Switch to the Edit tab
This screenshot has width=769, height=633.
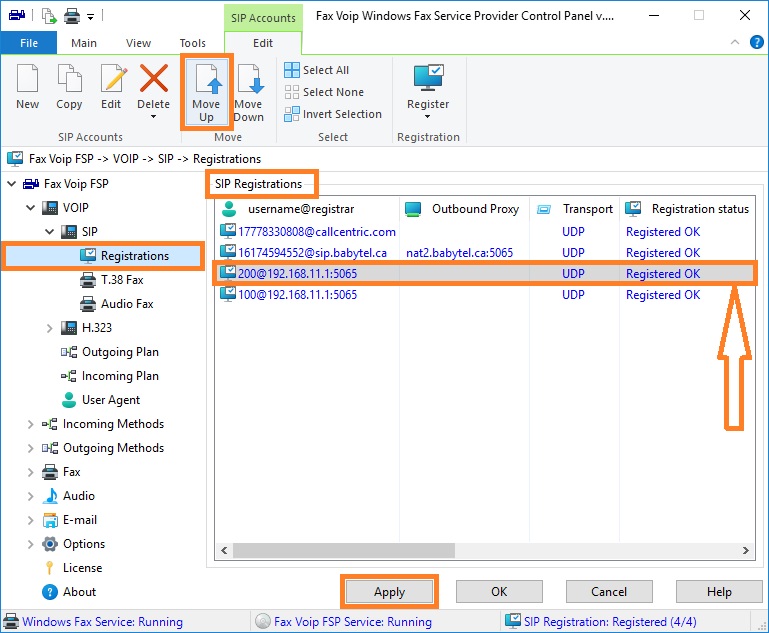263,43
